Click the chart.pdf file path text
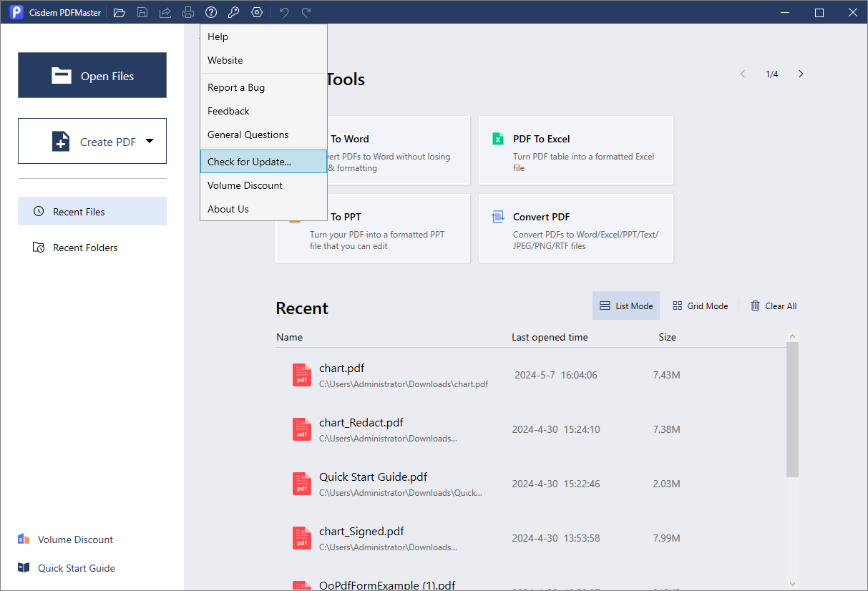 tap(404, 384)
